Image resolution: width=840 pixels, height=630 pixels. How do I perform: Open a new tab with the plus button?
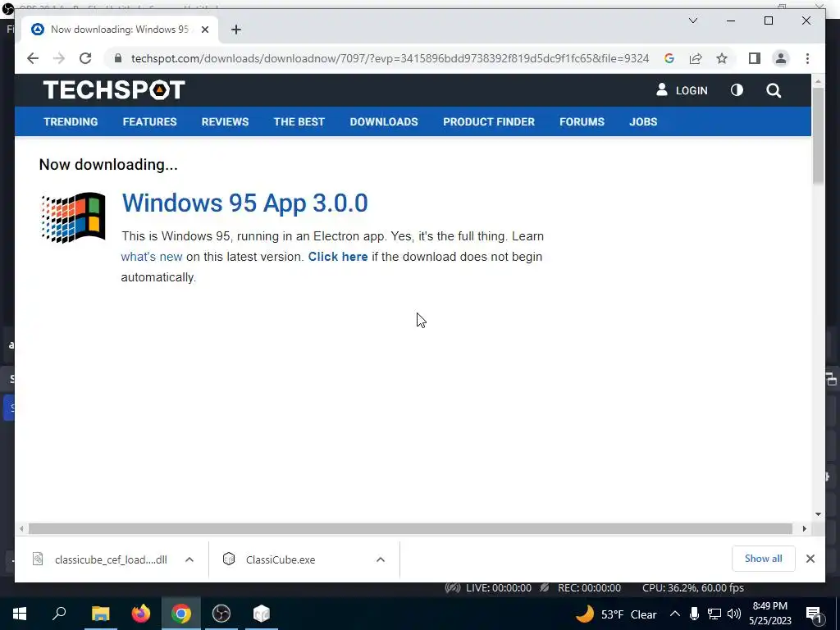coord(236,30)
